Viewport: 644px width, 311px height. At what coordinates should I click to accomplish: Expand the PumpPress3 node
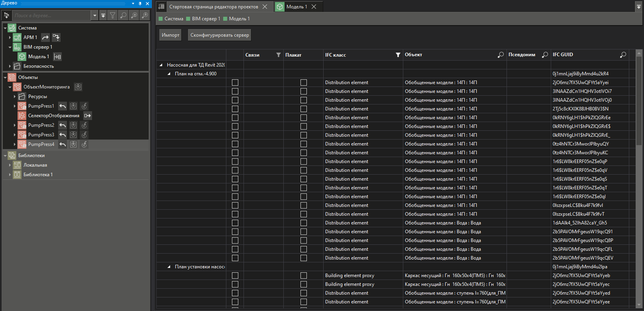(x=15, y=135)
